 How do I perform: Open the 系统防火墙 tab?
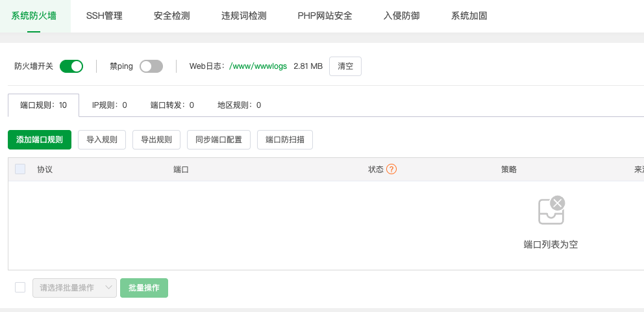click(x=34, y=16)
